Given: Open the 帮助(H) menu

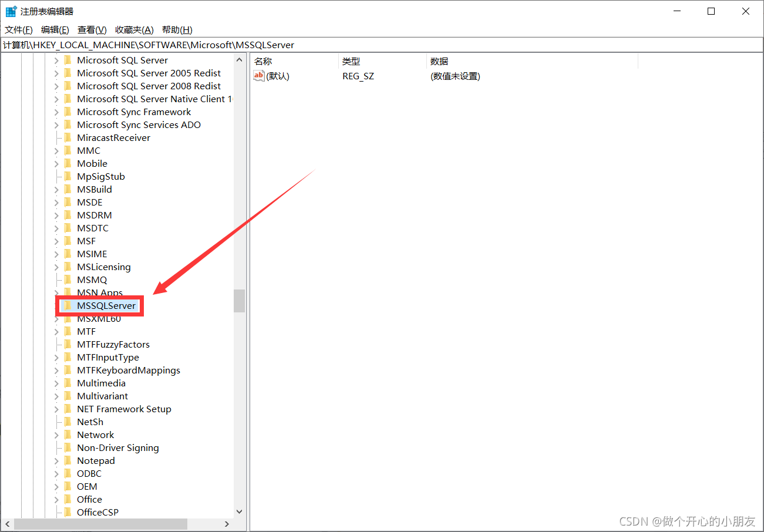Looking at the screenshot, I should [177, 30].
